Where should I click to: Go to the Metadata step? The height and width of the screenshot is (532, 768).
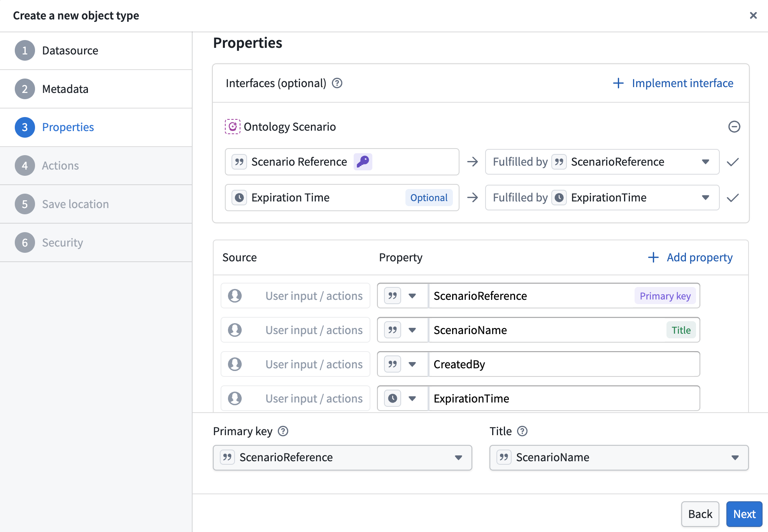[96, 89]
